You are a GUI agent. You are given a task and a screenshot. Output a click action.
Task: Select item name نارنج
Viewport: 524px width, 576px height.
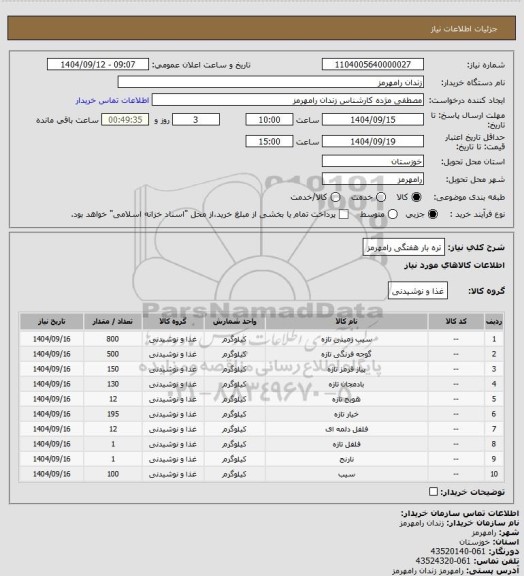[346, 459]
